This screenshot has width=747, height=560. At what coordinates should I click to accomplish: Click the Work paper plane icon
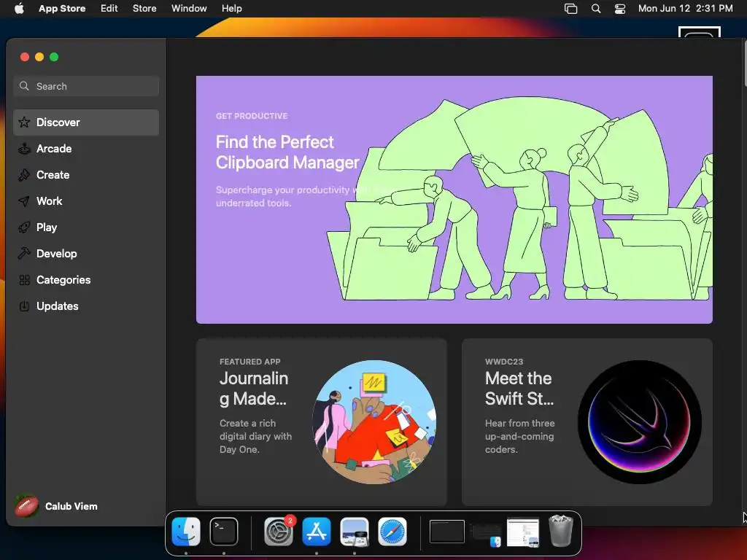tap(24, 201)
